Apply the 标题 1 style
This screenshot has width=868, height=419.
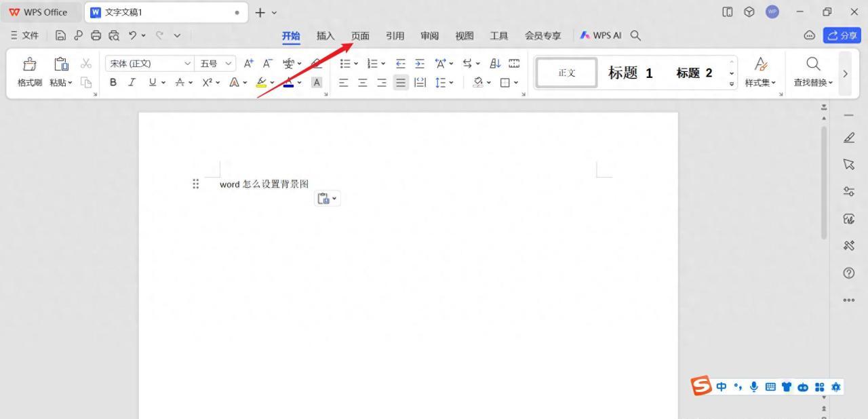click(x=629, y=73)
